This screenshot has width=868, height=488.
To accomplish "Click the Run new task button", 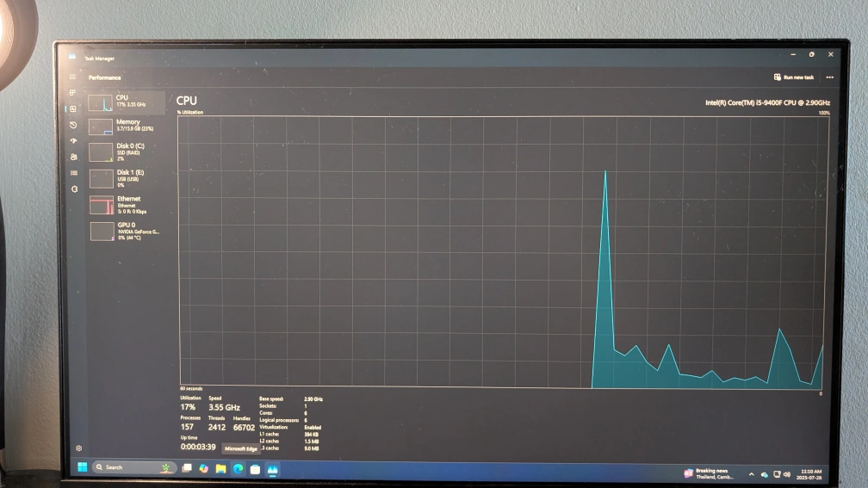I will click(x=793, y=77).
